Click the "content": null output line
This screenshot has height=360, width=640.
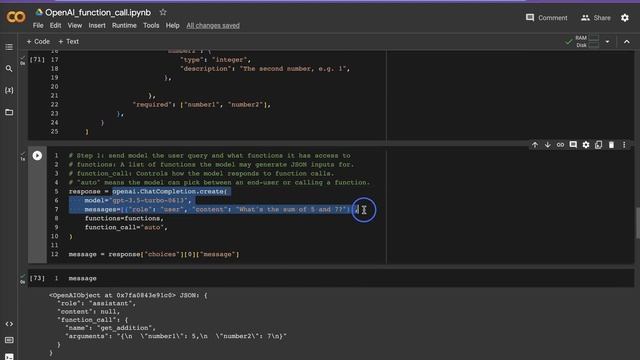(89, 311)
